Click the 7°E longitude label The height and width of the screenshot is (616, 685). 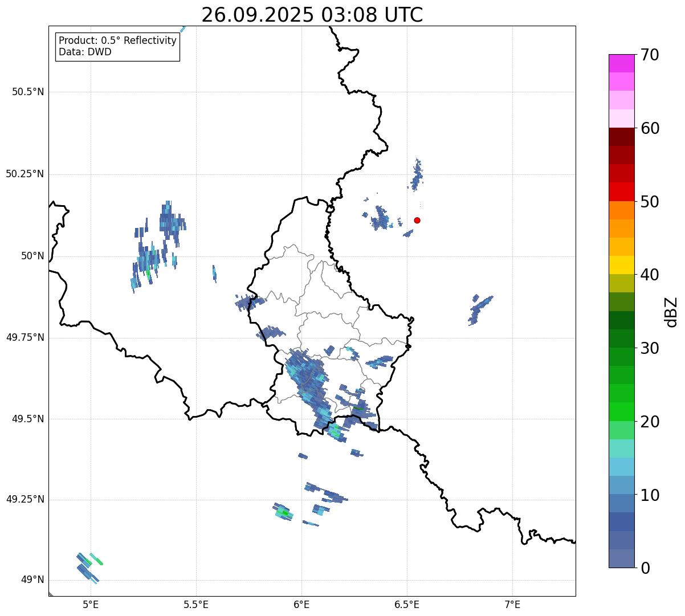click(x=512, y=605)
